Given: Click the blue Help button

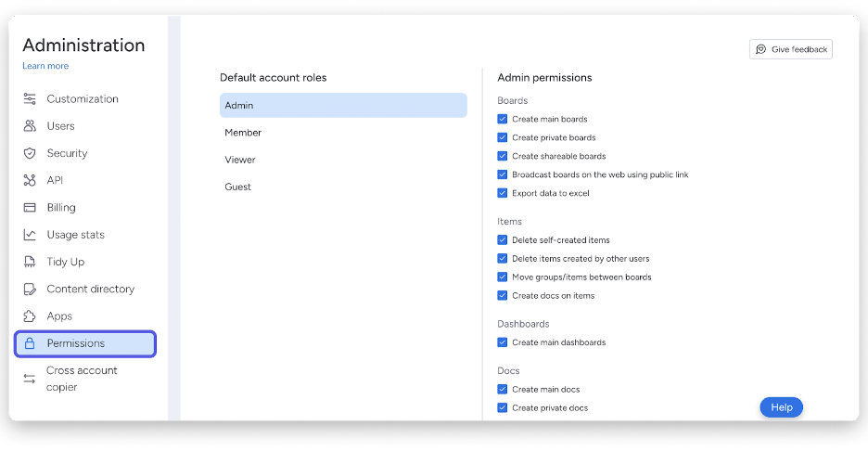Looking at the screenshot, I should (781, 407).
